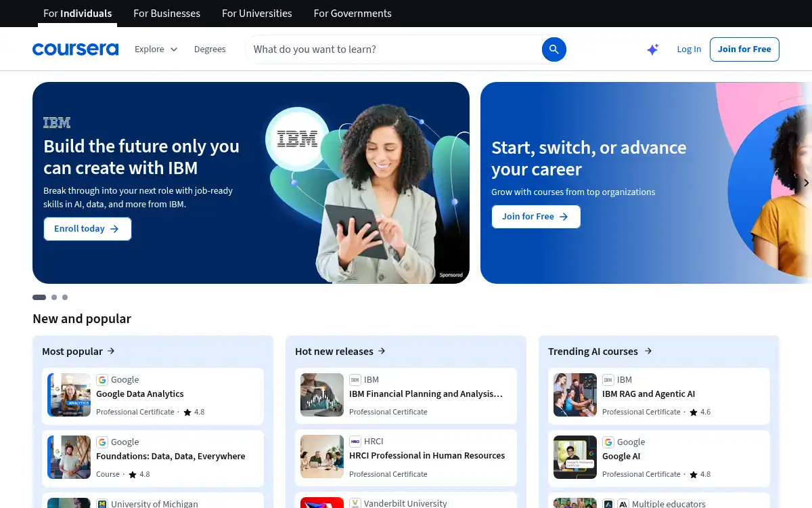The height and width of the screenshot is (508, 812).
Task: Click 'Foundations: Data, Data, Everywhere' title
Action: [x=171, y=457]
